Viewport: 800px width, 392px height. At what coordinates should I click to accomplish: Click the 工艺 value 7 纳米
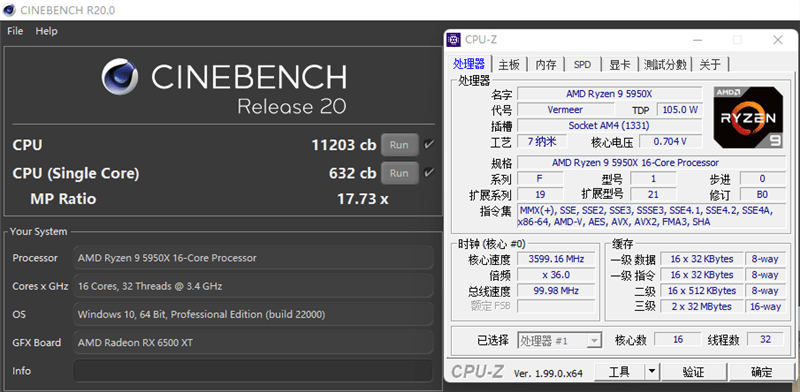point(541,141)
